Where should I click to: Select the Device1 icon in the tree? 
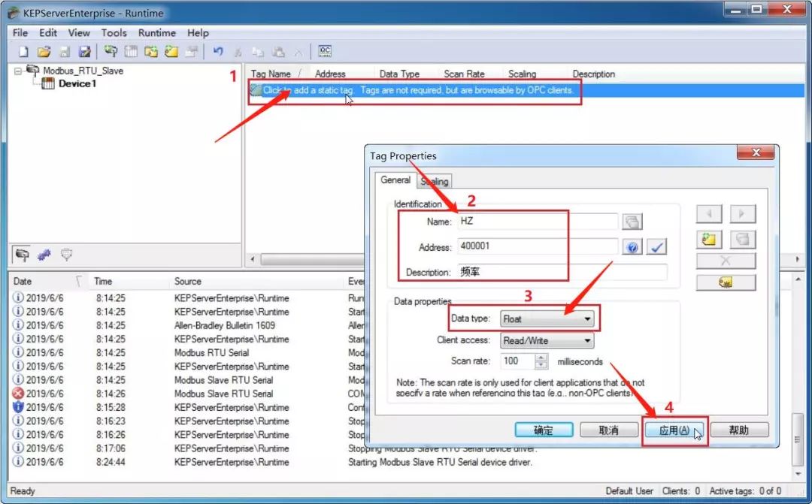(x=47, y=83)
